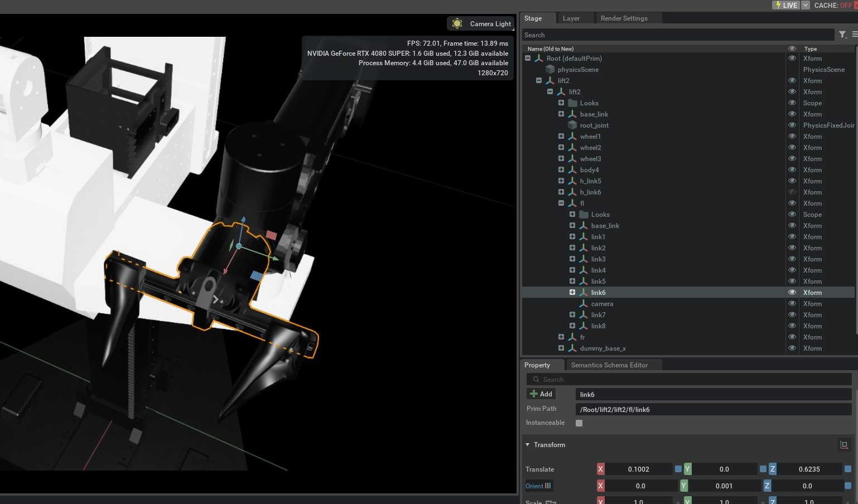Click the Add button in Property panel
858x504 pixels.
coord(541,394)
